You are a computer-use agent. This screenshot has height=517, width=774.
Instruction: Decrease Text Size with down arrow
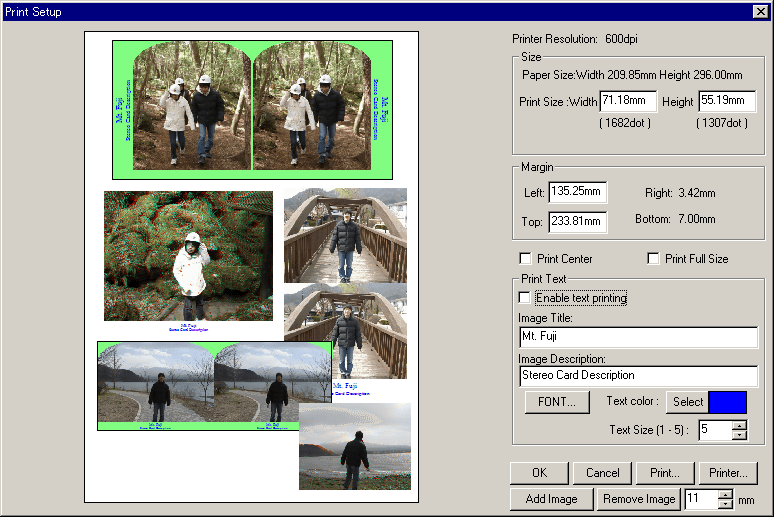click(739, 434)
